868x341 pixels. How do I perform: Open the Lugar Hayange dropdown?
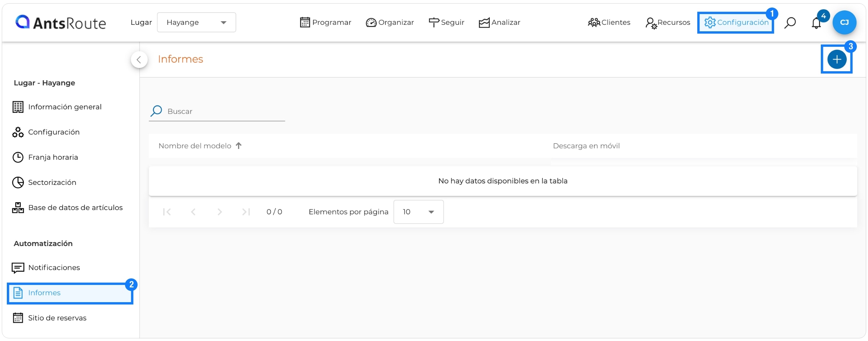[196, 22]
